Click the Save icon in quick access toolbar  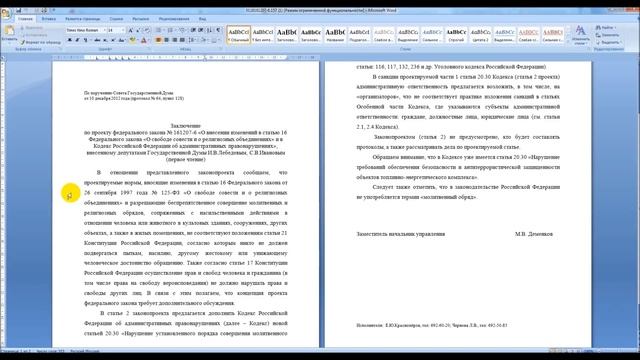point(19,10)
